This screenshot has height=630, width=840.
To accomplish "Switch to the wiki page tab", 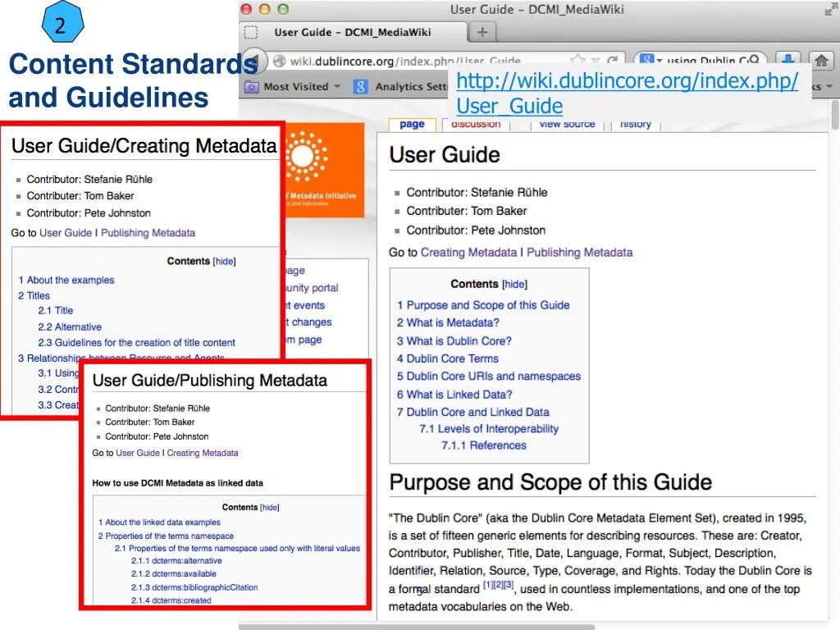I will (412, 124).
